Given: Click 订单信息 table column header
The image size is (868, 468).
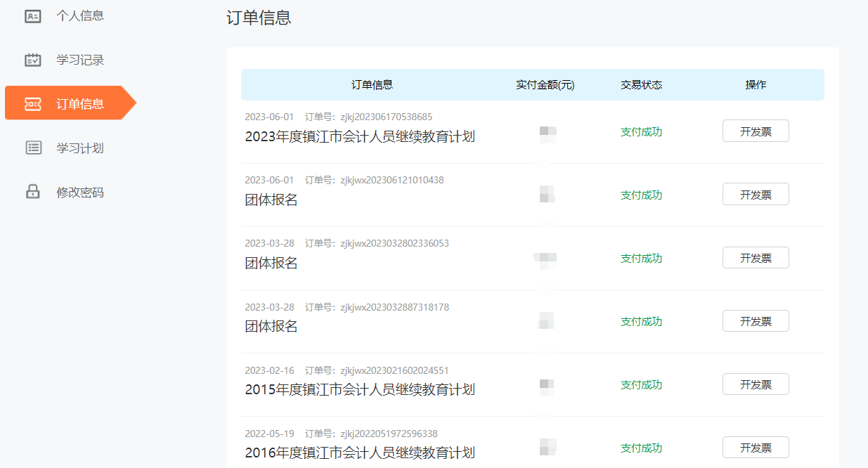Looking at the screenshot, I should tap(372, 84).
